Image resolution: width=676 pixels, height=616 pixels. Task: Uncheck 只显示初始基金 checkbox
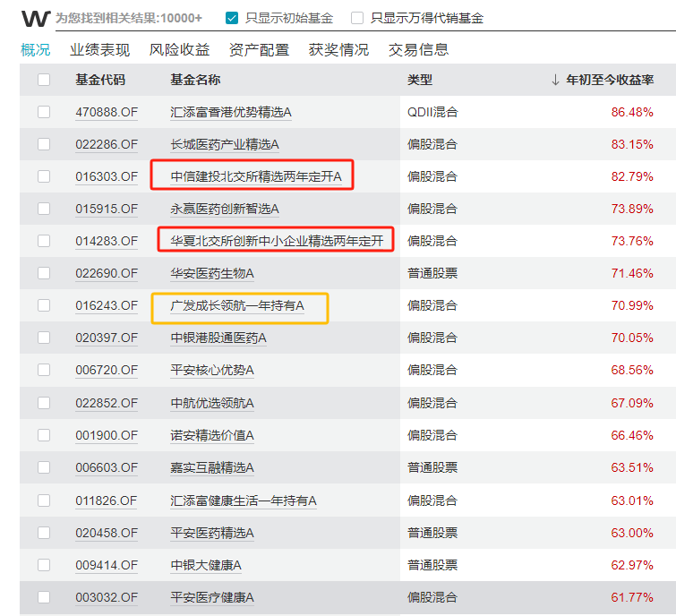pos(232,18)
